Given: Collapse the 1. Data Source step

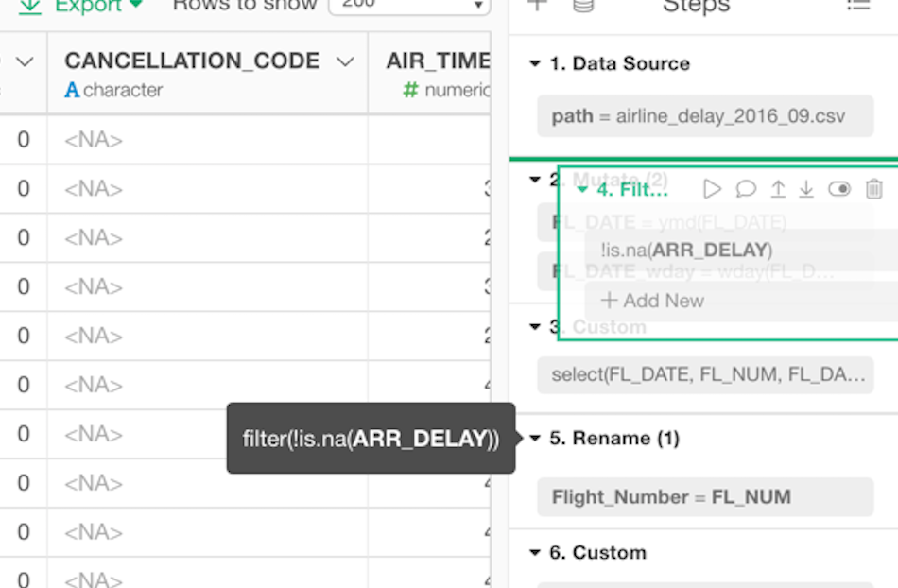Looking at the screenshot, I should pyautogui.click(x=535, y=63).
